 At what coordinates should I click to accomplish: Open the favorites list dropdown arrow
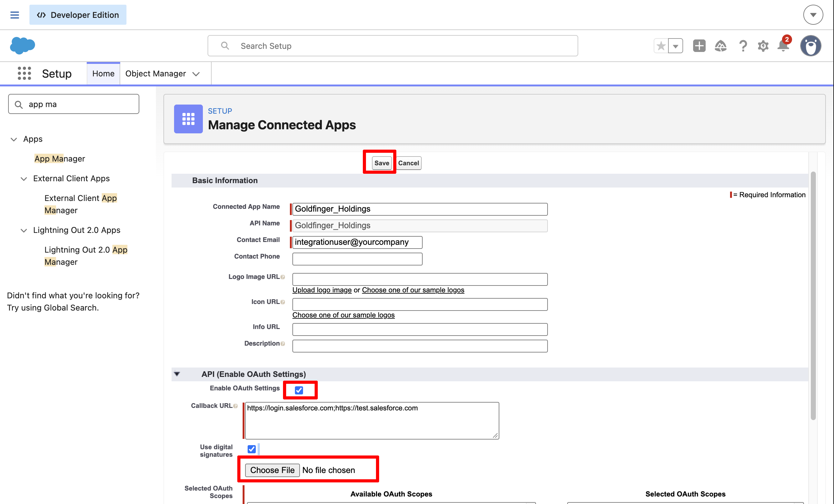point(675,46)
